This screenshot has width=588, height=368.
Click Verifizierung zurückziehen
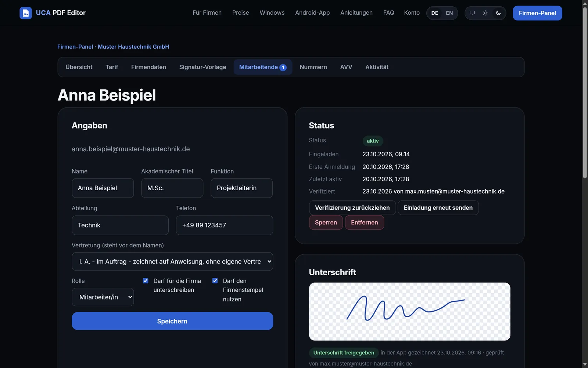click(352, 208)
